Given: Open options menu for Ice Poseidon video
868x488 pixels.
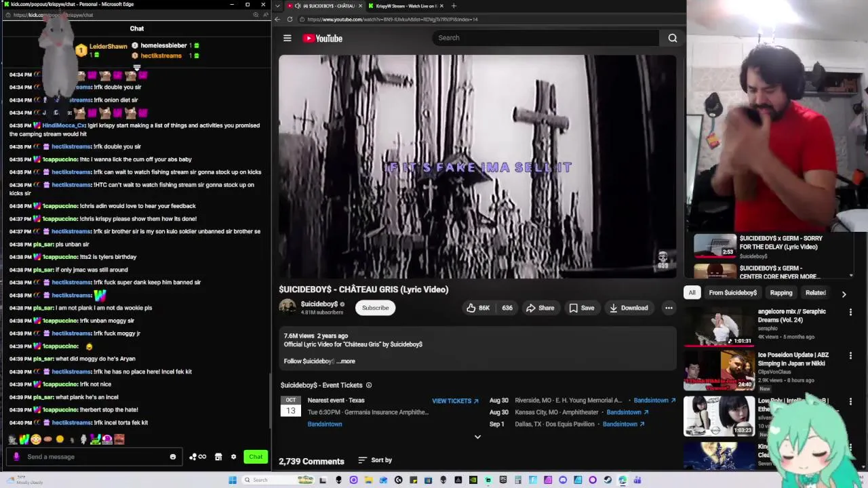Looking at the screenshot, I should point(850,356).
